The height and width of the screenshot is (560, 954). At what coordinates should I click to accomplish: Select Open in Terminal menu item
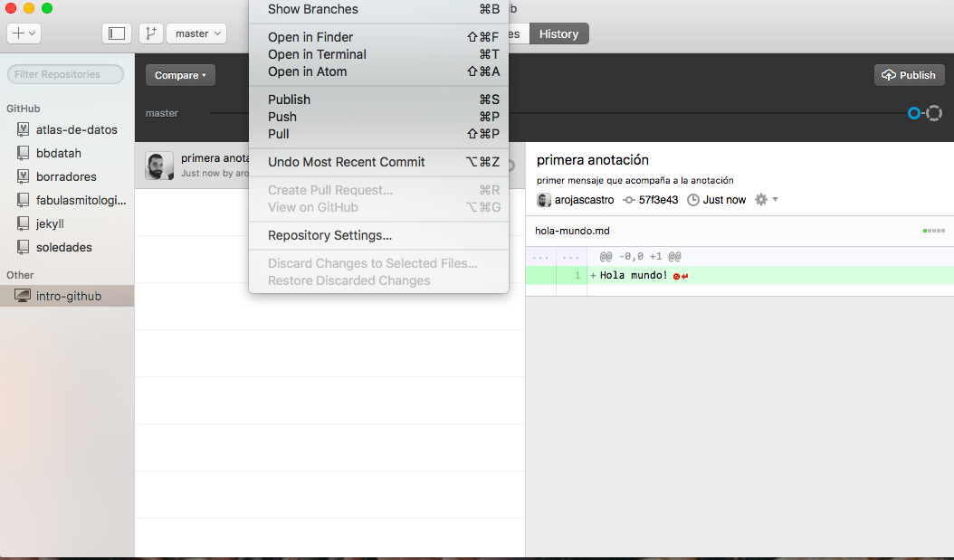[317, 54]
